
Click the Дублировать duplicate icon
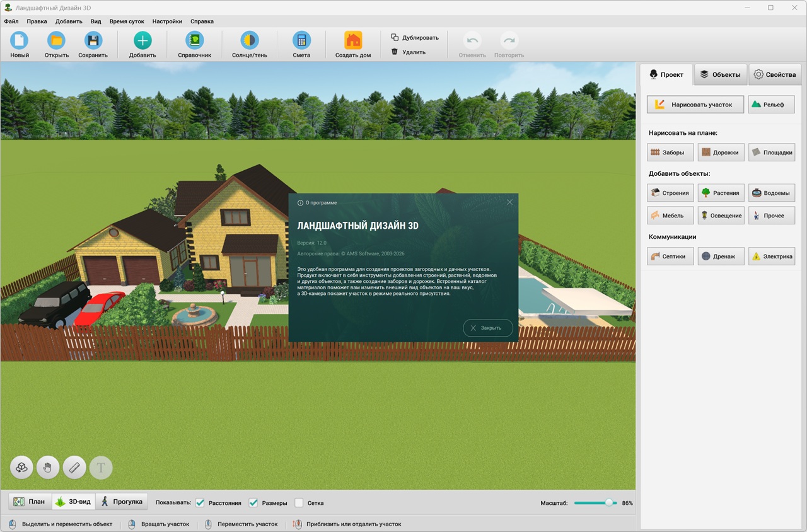coord(395,37)
